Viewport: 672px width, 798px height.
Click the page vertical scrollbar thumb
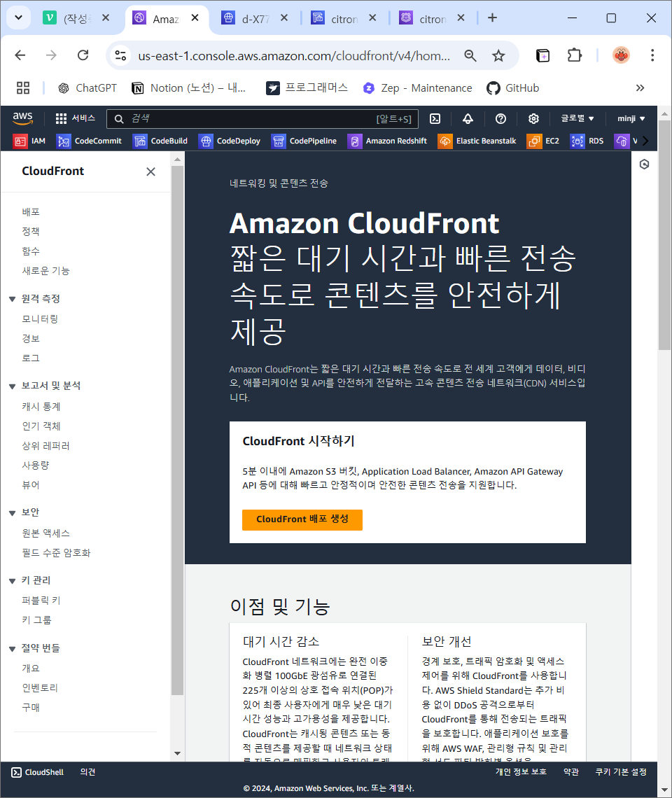pos(664,234)
